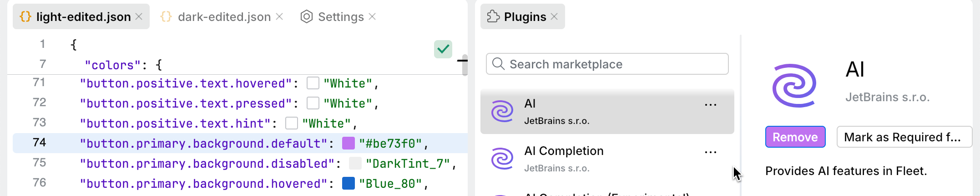Click the AI plugin logo in details

click(794, 86)
